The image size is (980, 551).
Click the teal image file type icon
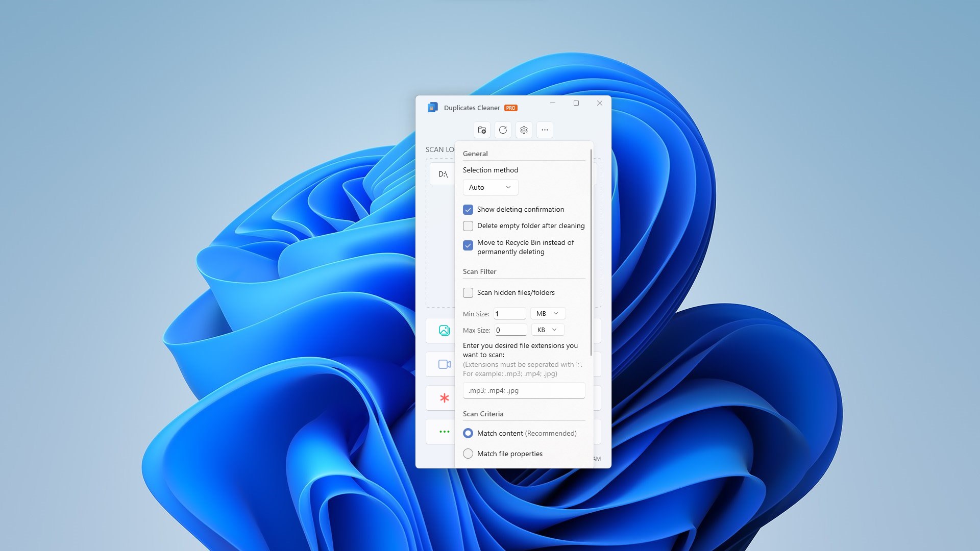[444, 331]
